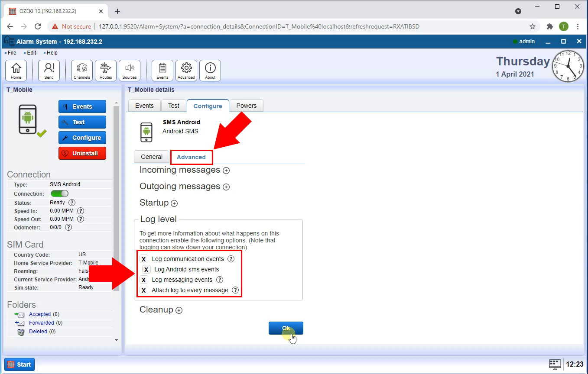The image size is (588, 374).
Task: Uncheck Log Android sms events
Action: coord(146,269)
